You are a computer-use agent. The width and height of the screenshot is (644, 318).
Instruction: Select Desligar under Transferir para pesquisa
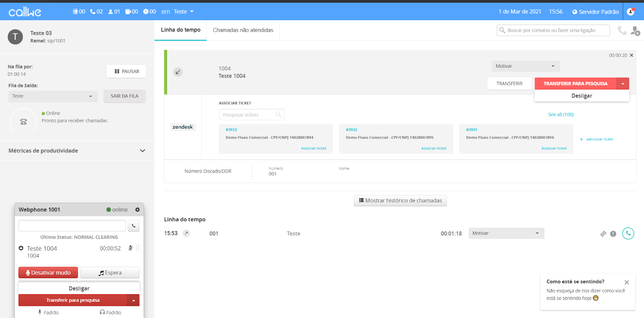click(x=582, y=96)
